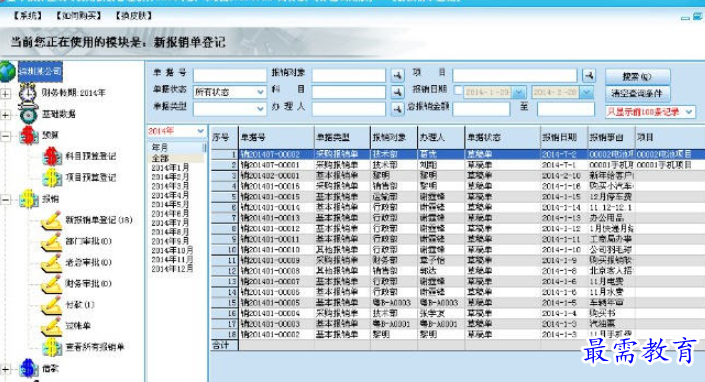Open the 换皮肤 menu
Viewport: 705px width, 382px height.
coord(134,16)
